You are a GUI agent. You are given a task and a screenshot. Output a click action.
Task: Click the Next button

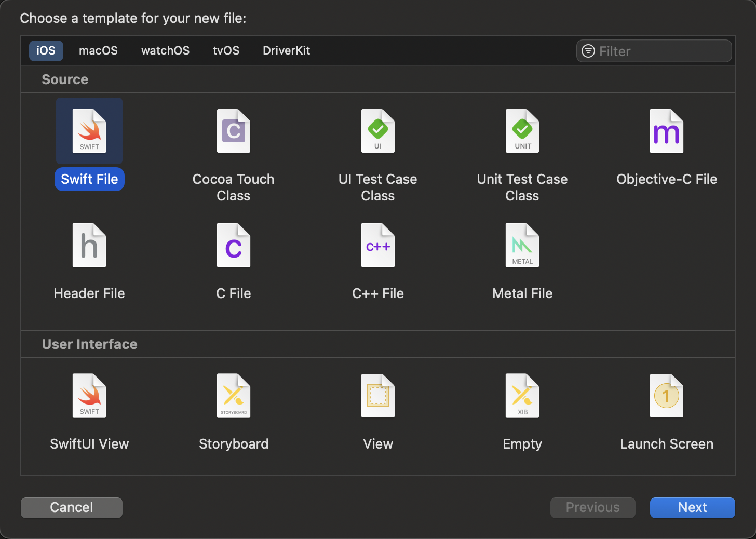[692, 507]
